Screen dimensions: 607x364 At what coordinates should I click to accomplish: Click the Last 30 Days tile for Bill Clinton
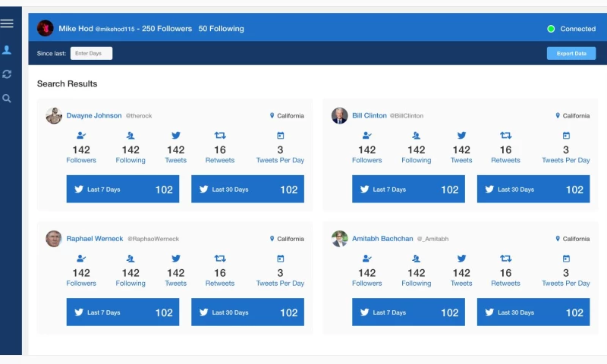pyautogui.click(x=533, y=190)
